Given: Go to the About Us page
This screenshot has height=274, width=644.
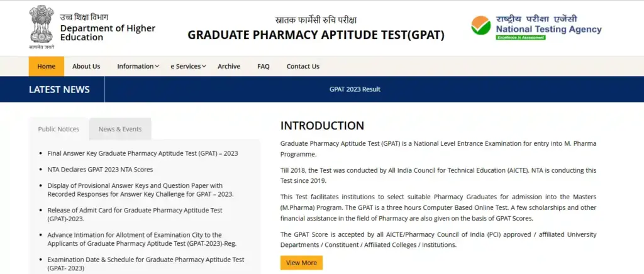Looking at the screenshot, I should pyautogui.click(x=86, y=67).
